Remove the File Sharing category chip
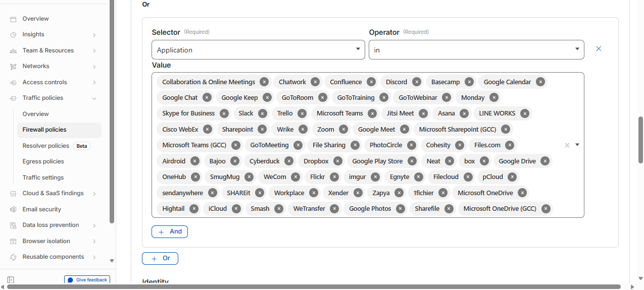Screen dimensions: 644x290 [355, 145]
